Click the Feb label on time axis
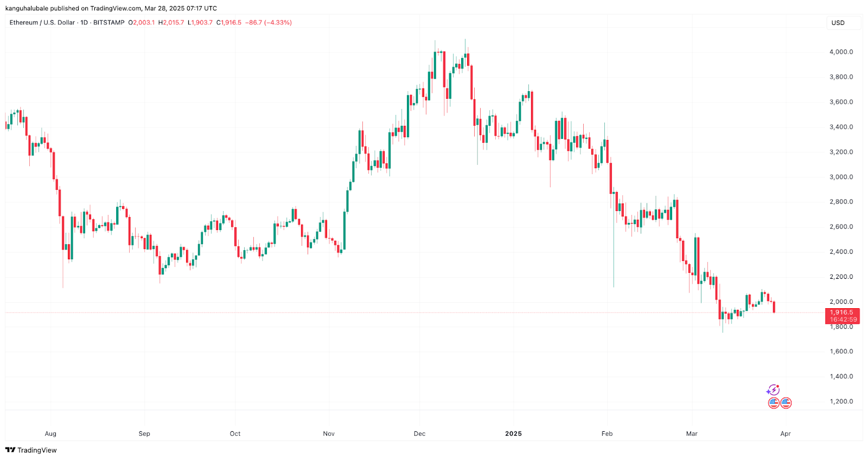The height and width of the screenshot is (459, 868). pos(607,433)
